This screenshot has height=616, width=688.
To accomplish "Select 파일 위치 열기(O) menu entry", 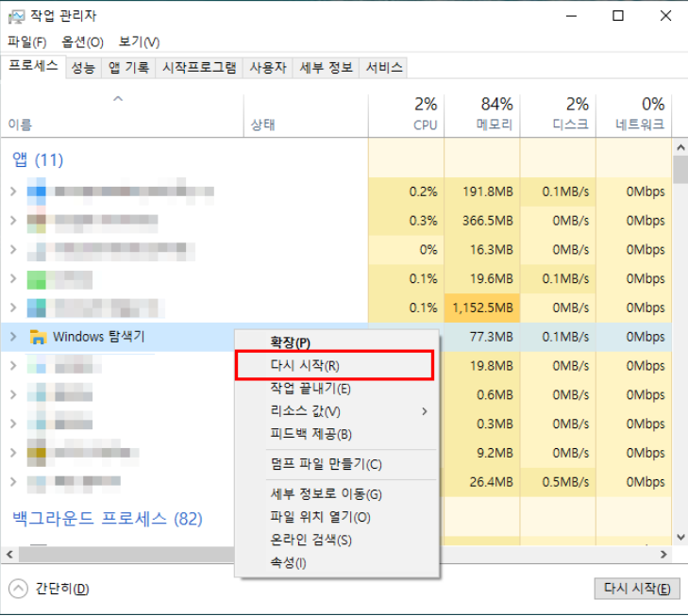I will [x=320, y=517].
